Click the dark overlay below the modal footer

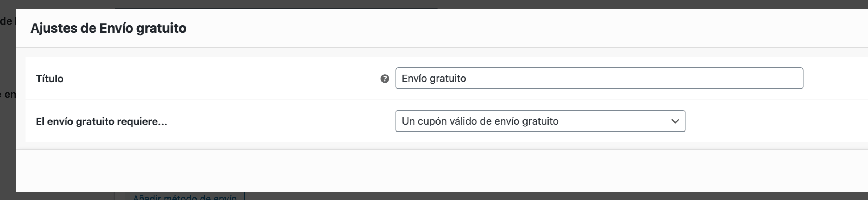(544, 196)
